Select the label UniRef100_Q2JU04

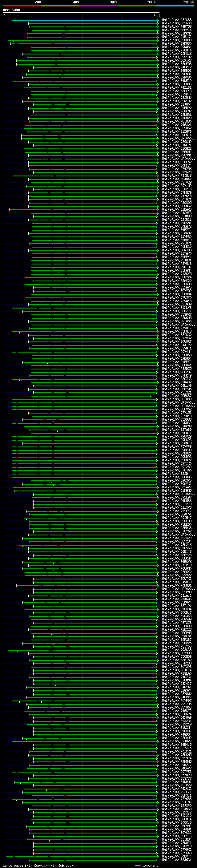177,104
